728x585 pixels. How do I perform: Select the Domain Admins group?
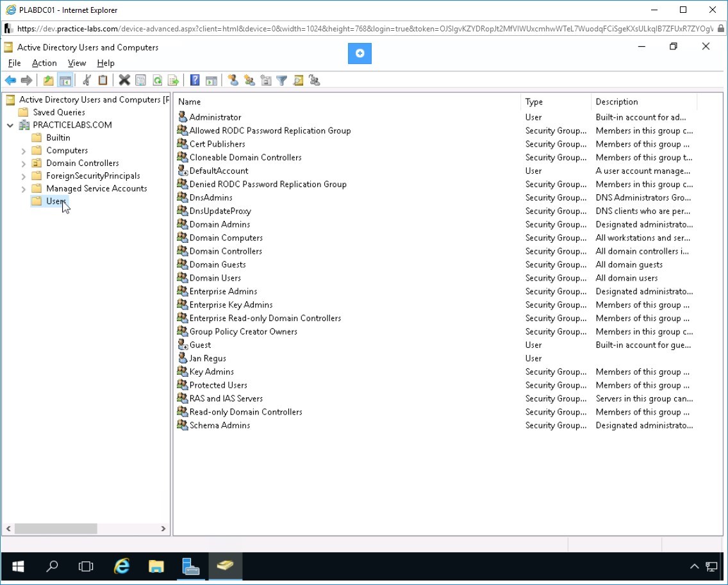point(220,225)
